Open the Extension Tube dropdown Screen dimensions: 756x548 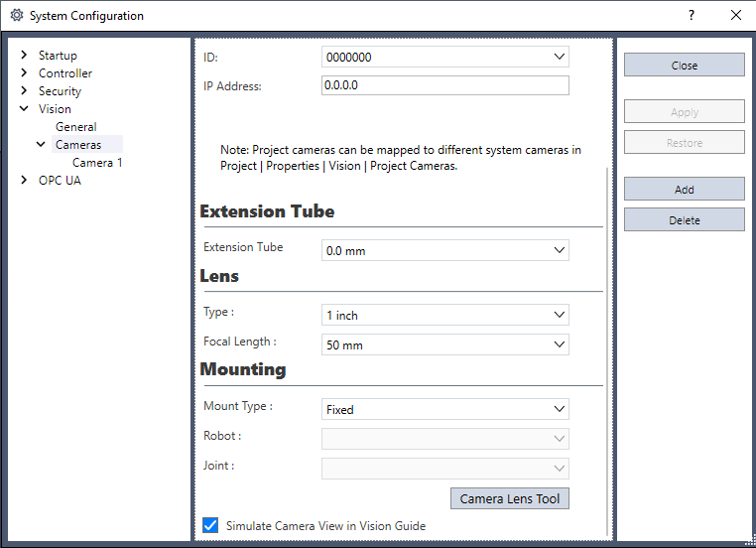pos(445,250)
